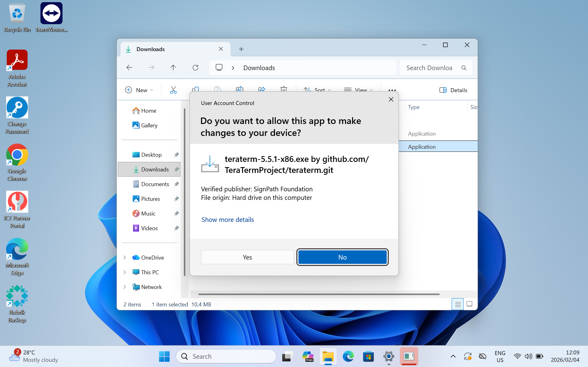
Task: Open the See more ellipsis menu
Action: 392,90
